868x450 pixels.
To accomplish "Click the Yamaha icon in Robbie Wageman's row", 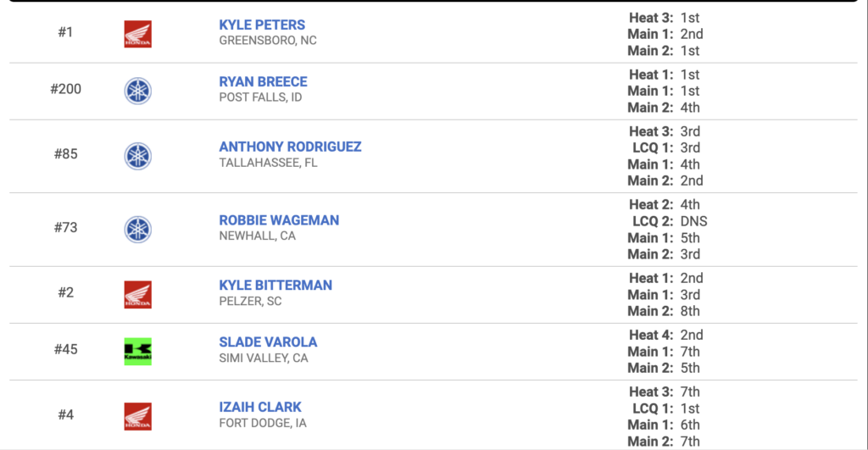I will 138,229.
